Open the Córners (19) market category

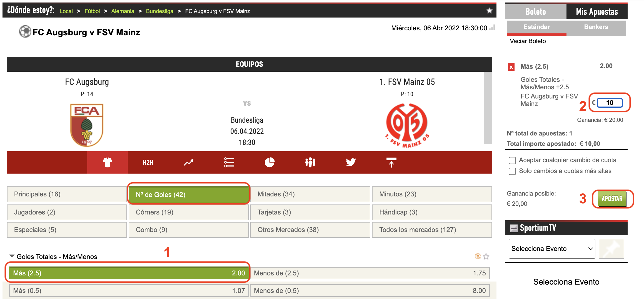(x=188, y=212)
